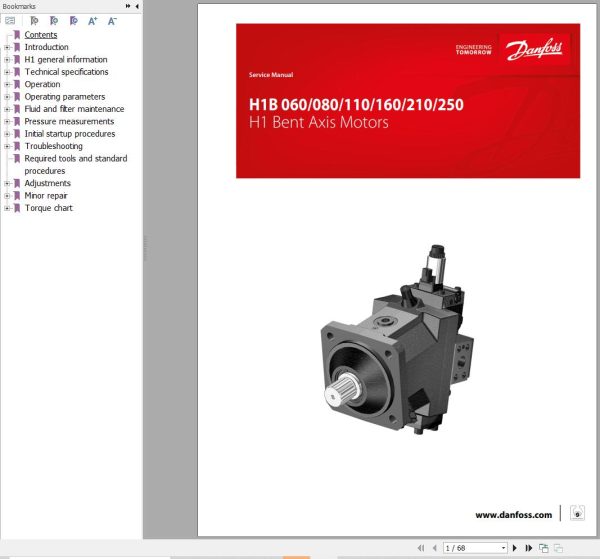Select Troubleshooting bookmark label

pos(54,146)
